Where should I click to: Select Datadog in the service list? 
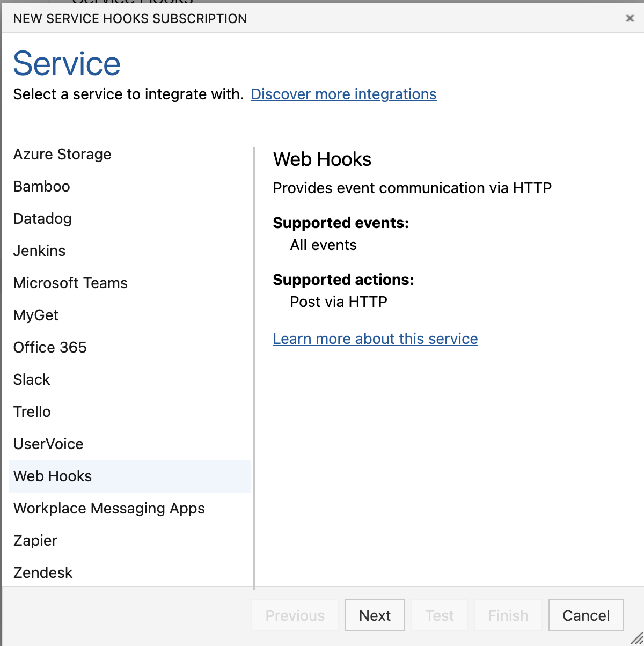130,219
